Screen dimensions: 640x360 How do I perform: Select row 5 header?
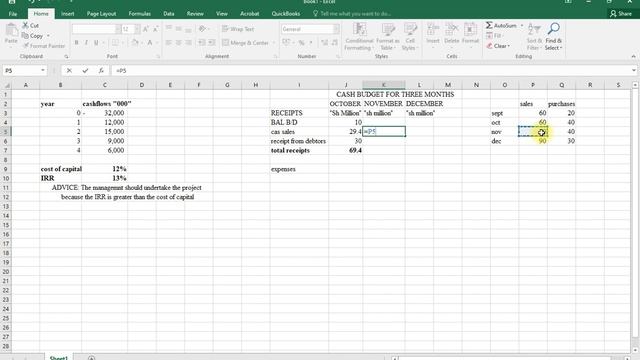pyautogui.click(x=6, y=131)
